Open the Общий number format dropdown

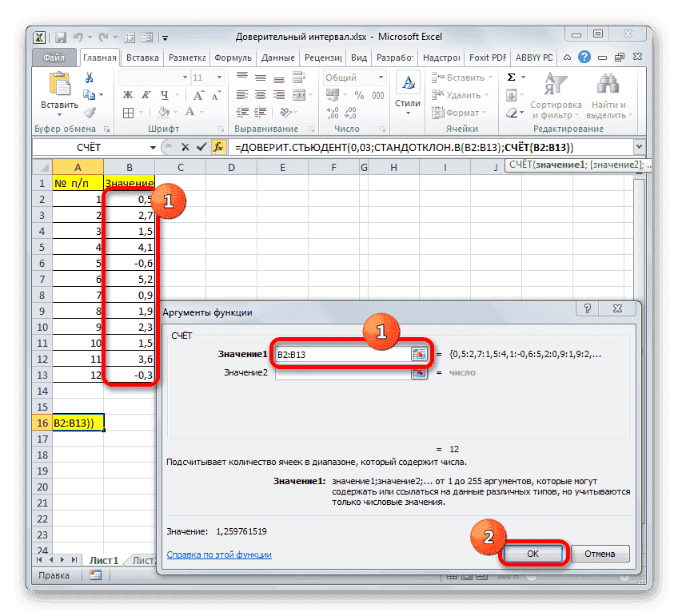coord(381,77)
